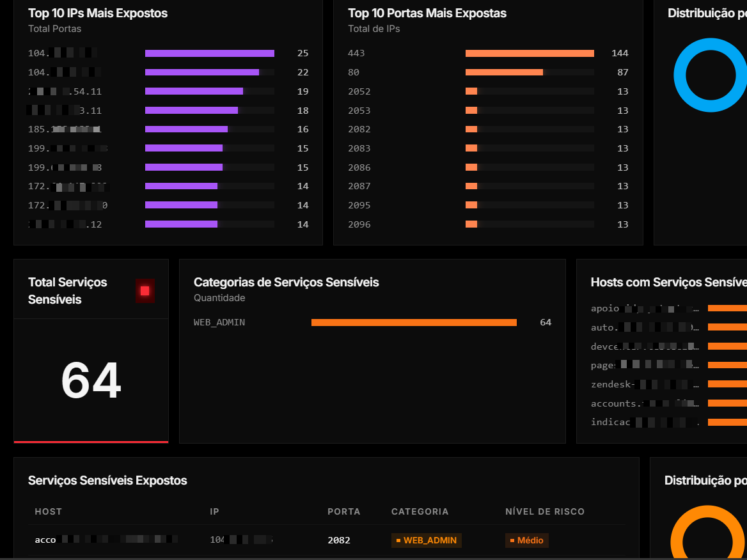Screen dimensions: 747x560
Task: Click the orange bar for apoio host
Action: point(727,308)
